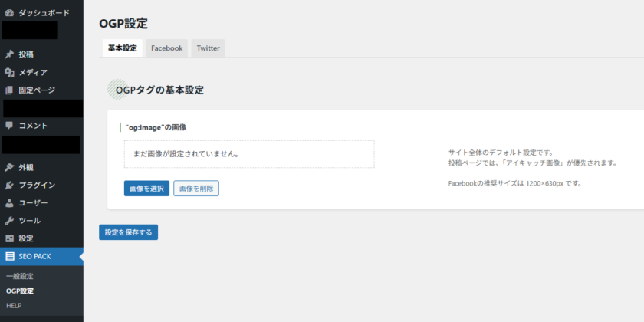Open the 一般設定 submenu item

20,276
